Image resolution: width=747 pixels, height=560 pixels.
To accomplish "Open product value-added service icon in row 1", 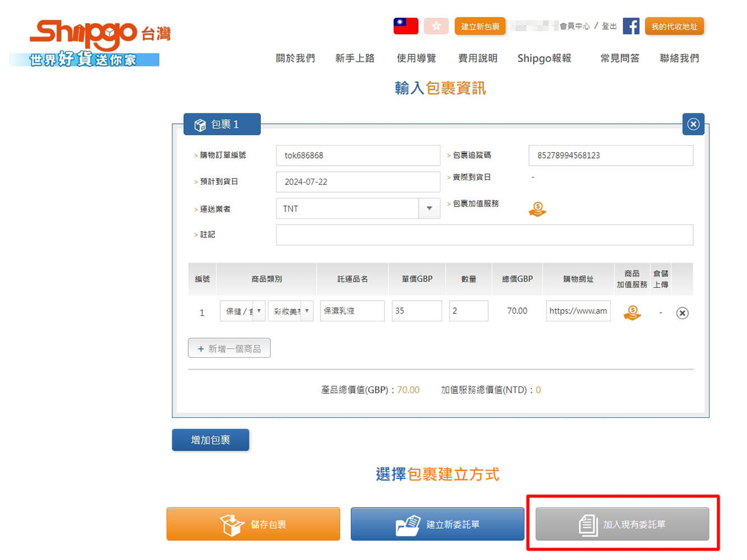I will (632, 312).
